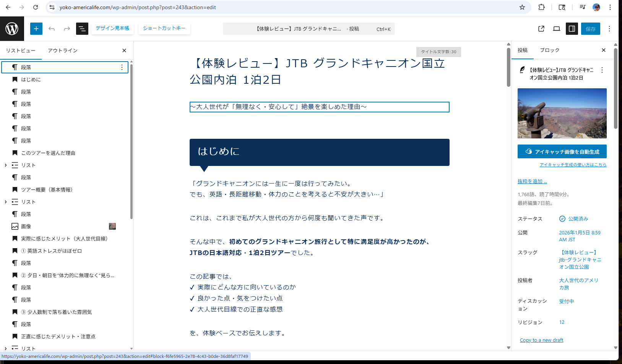Click the アイキャッチ画像を自動生成 button
This screenshot has width=622, height=364.
point(562,151)
